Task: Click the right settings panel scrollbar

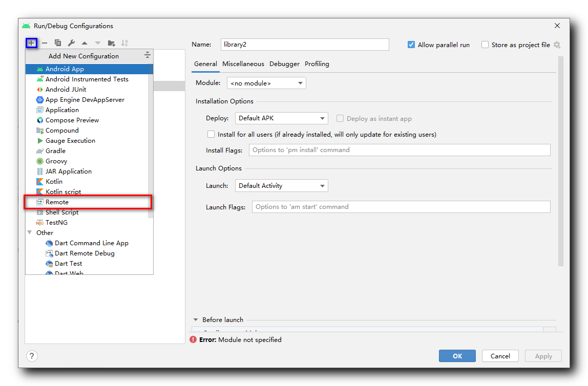Action: pyautogui.click(x=561, y=161)
